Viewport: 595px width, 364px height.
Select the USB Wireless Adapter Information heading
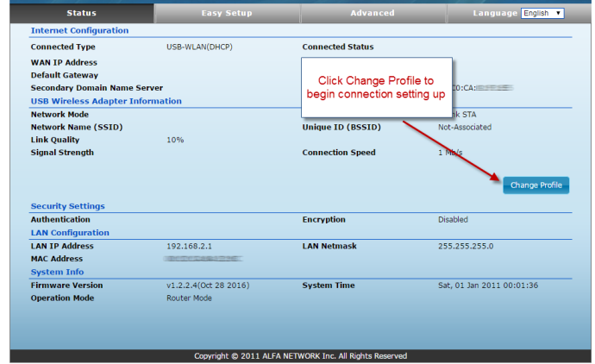coord(106,101)
